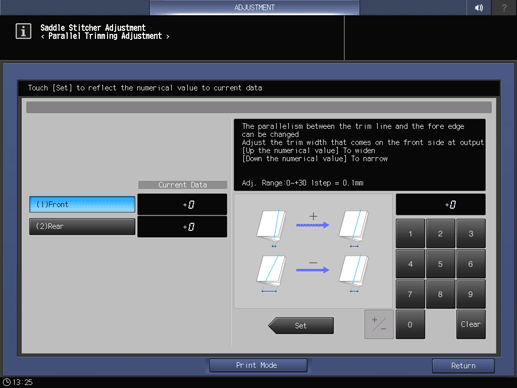This screenshot has height=388, width=517.
Task: Tap keypad digit 8
Action: [x=440, y=294]
